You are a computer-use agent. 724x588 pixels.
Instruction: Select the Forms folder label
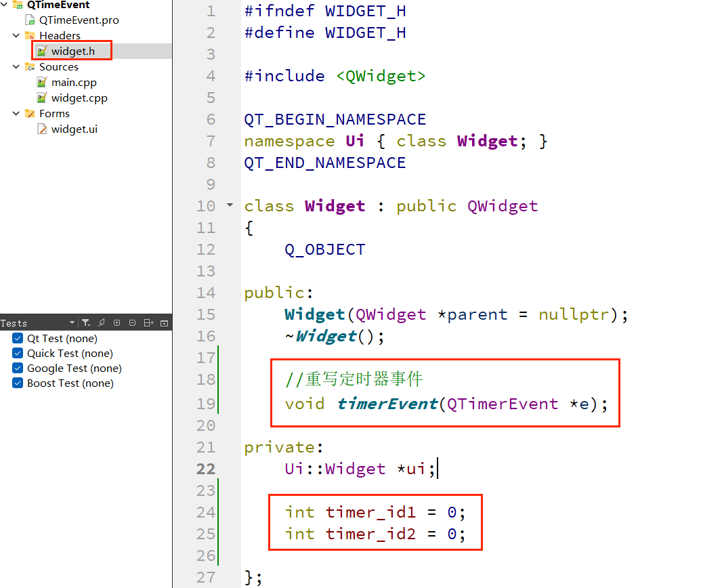[54, 113]
